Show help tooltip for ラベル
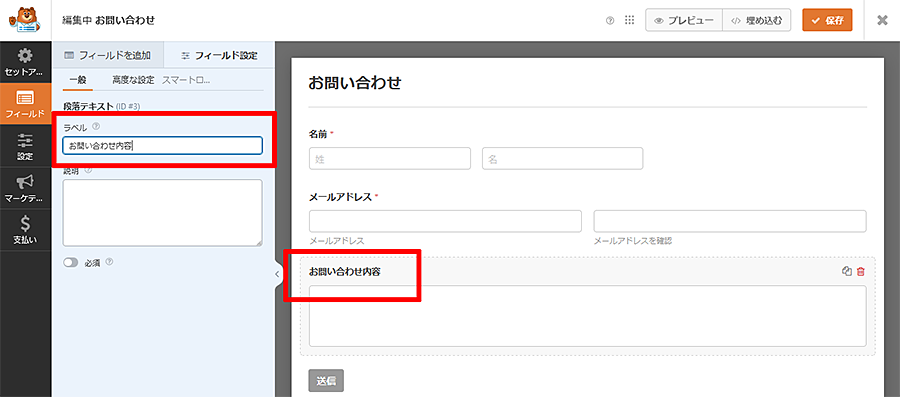This screenshot has width=900, height=397. 96,127
